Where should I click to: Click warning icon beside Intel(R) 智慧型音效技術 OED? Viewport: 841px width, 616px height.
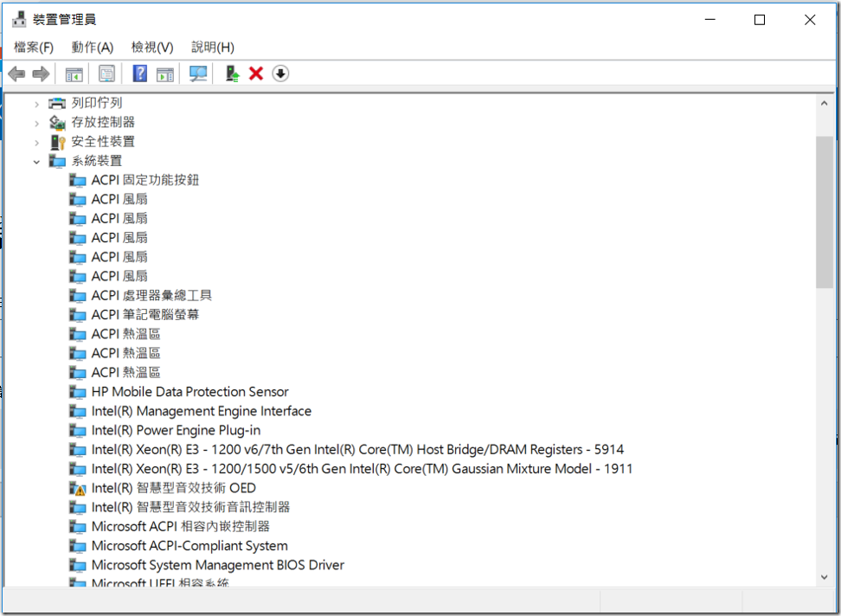(77, 489)
